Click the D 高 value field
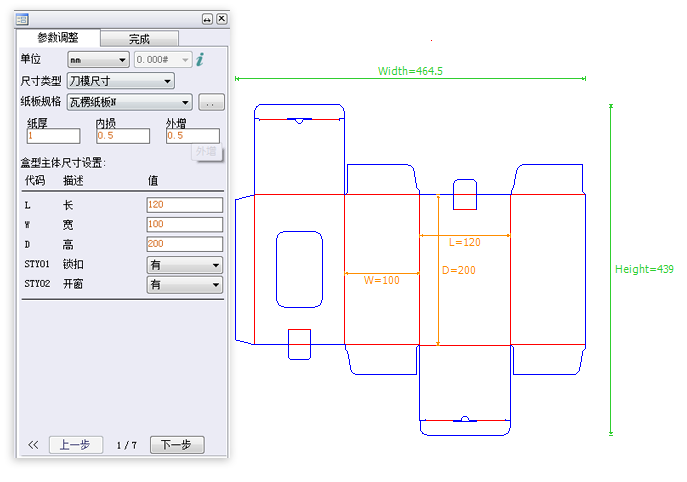The height and width of the screenshot is (482, 687). pyautogui.click(x=184, y=244)
